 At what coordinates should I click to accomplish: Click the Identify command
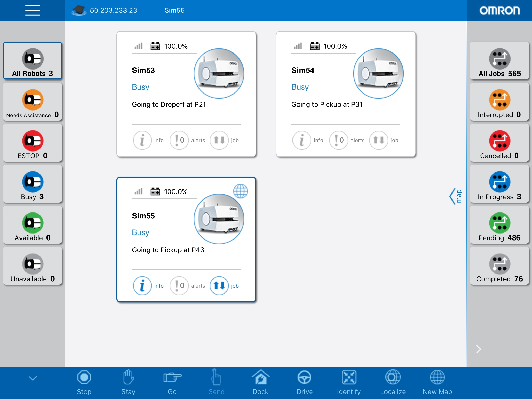point(349,383)
